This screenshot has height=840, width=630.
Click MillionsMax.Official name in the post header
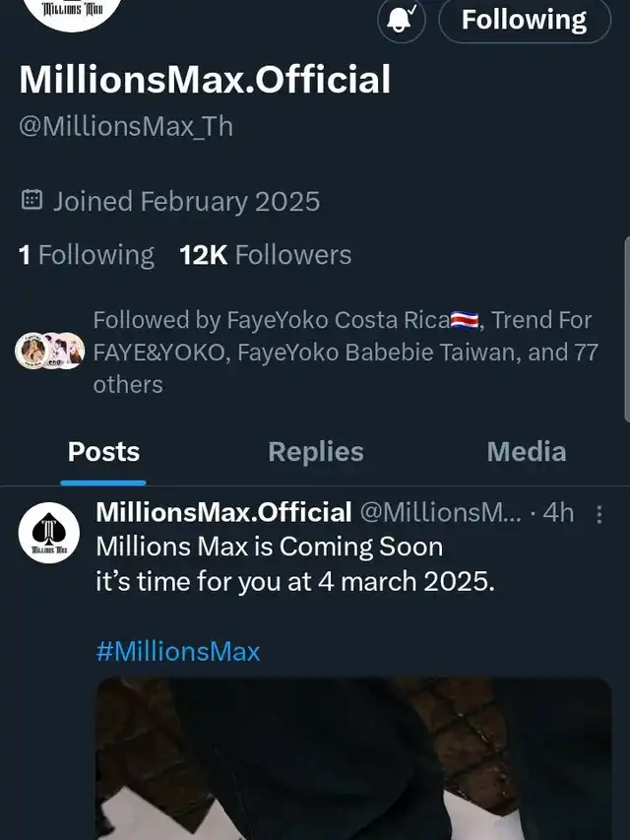pyautogui.click(x=223, y=512)
